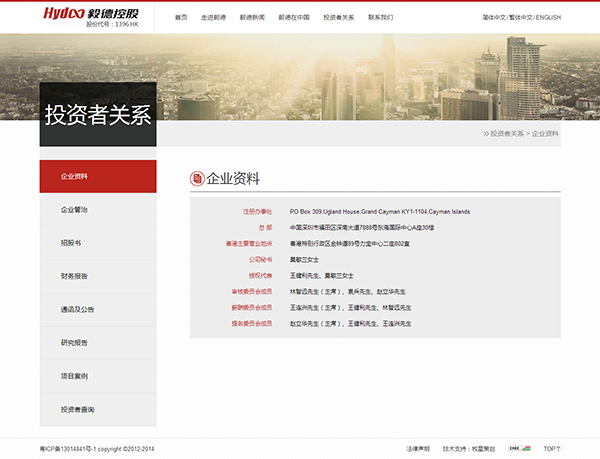600x459 pixels.
Task: Go to 首页 in the top navigation
Action: (181, 17)
